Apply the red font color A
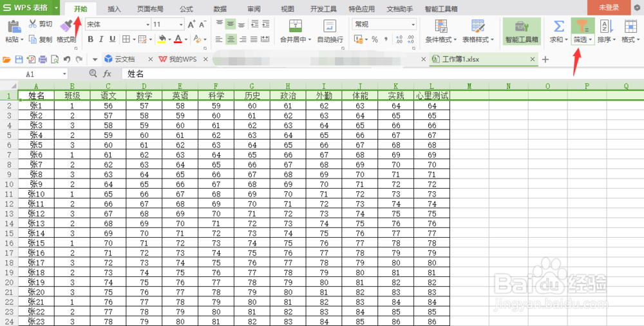Image resolution: width=644 pixels, height=326 pixels. point(178,39)
